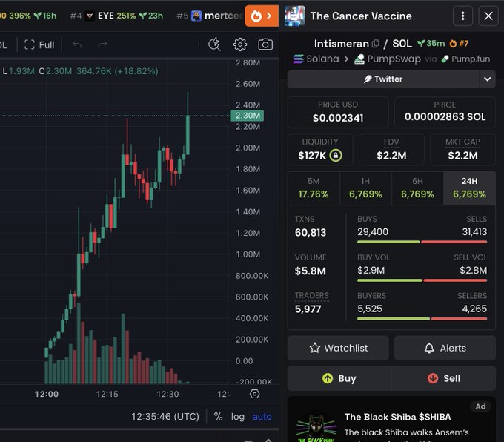Image resolution: width=504 pixels, height=442 pixels.
Task: Select the 1H change tab
Action: coord(365,188)
